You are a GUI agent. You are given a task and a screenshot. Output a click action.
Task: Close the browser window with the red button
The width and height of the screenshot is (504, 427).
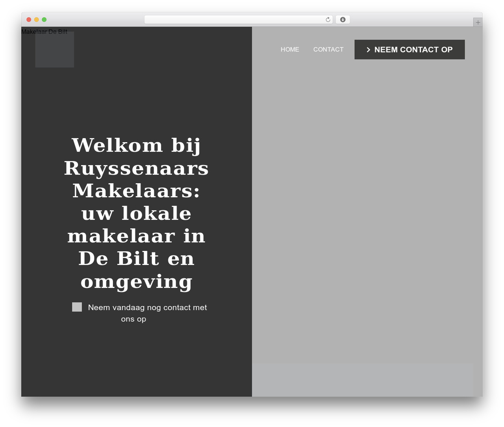click(x=29, y=20)
